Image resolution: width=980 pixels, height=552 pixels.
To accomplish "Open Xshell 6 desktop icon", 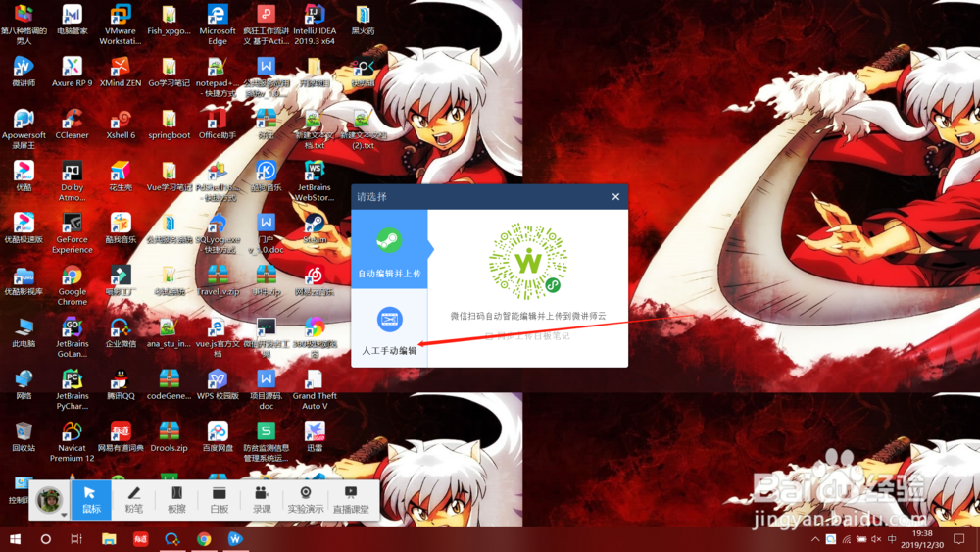I will (x=120, y=124).
